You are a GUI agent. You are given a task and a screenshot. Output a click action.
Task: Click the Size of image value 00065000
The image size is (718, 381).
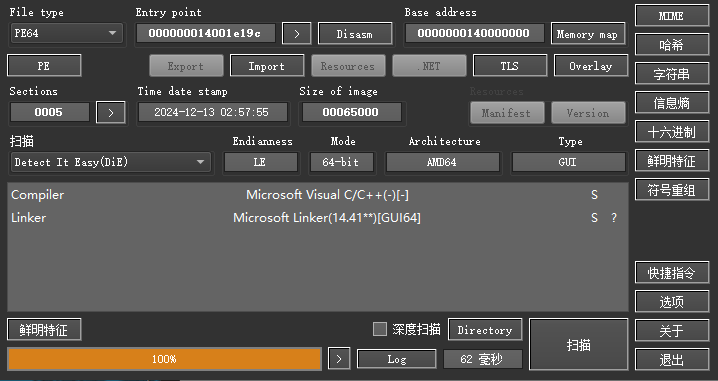coord(351,112)
